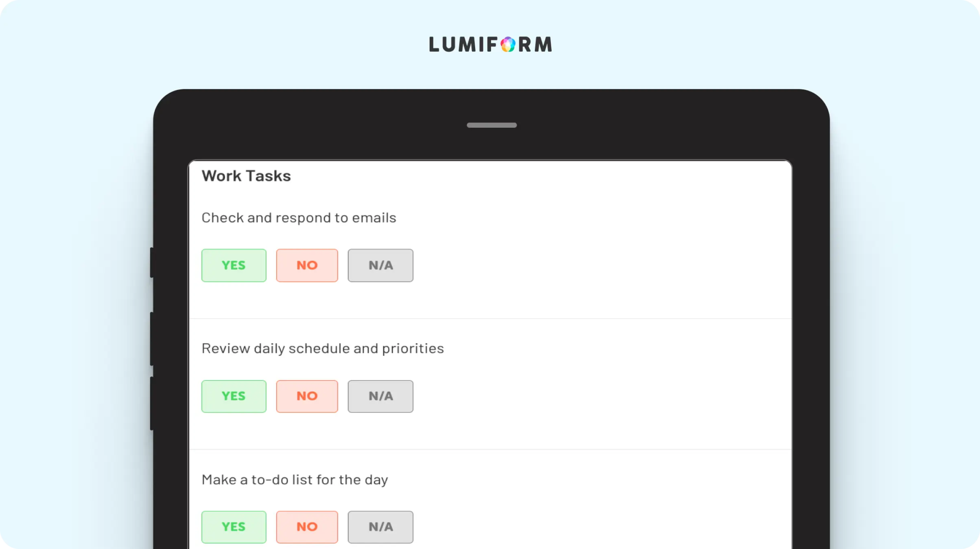Mark daily schedule review as N/A
Viewport: 980px width, 549px height.
tap(380, 396)
